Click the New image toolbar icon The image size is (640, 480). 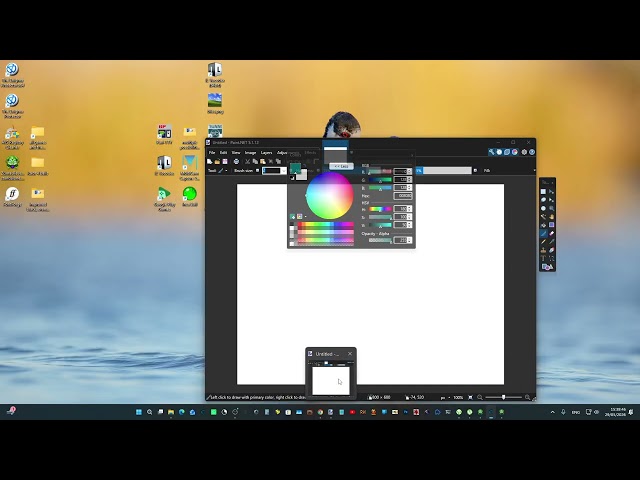[x=209, y=162]
